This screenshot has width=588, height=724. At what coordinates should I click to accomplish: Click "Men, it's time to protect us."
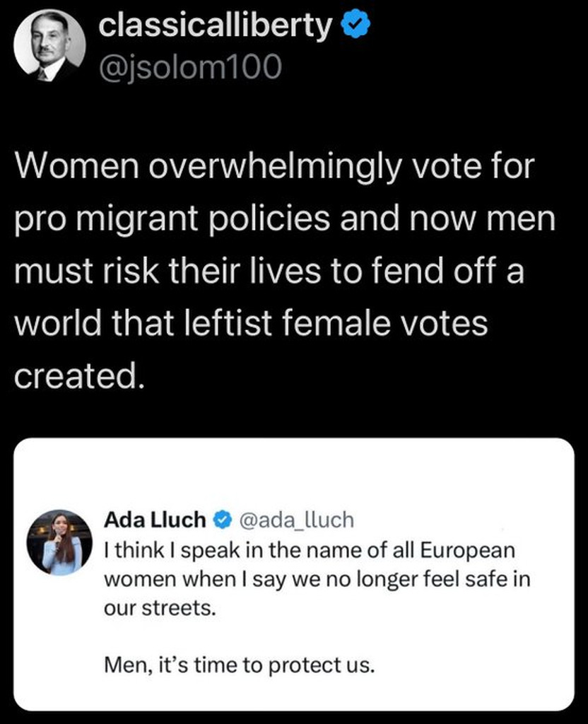239,665
